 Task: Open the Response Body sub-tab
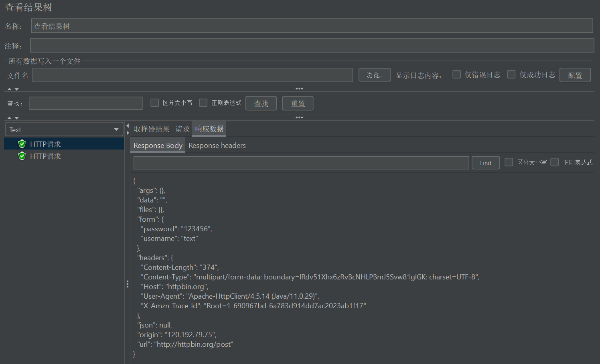click(158, 146)
